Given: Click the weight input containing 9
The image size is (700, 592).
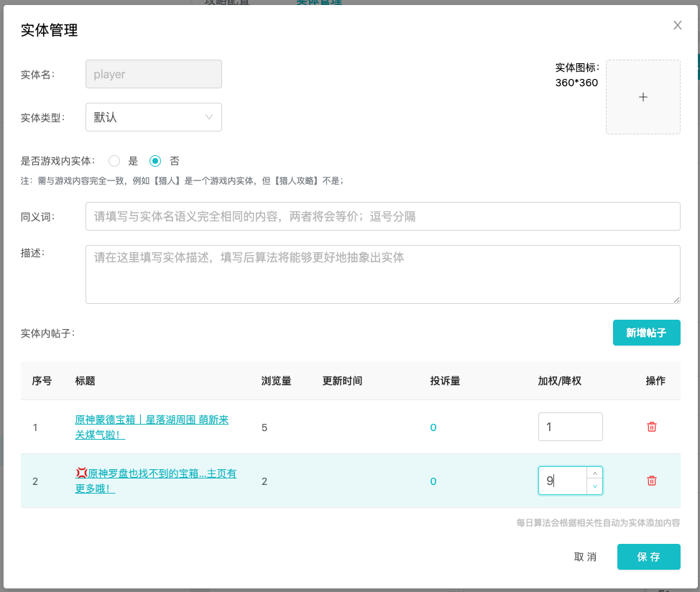Looking at the screenshot, I should pyautogui.click(x=562, y=481).
